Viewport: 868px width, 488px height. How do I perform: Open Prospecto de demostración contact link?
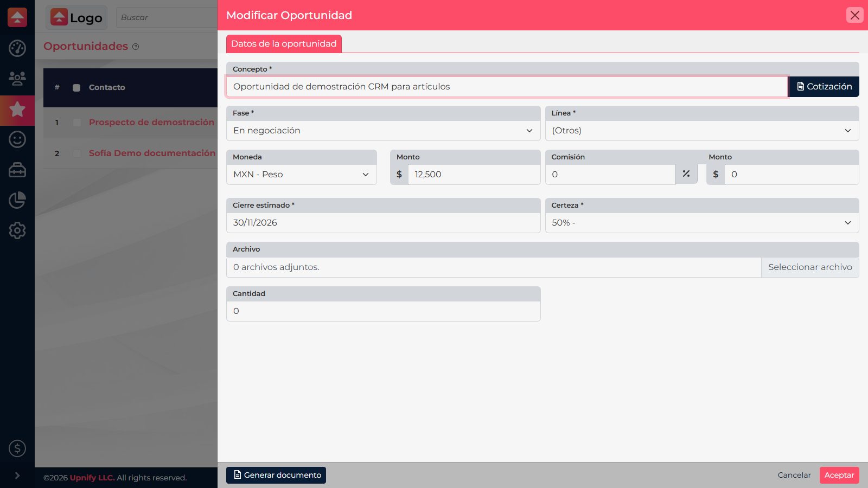coord(151,123)
